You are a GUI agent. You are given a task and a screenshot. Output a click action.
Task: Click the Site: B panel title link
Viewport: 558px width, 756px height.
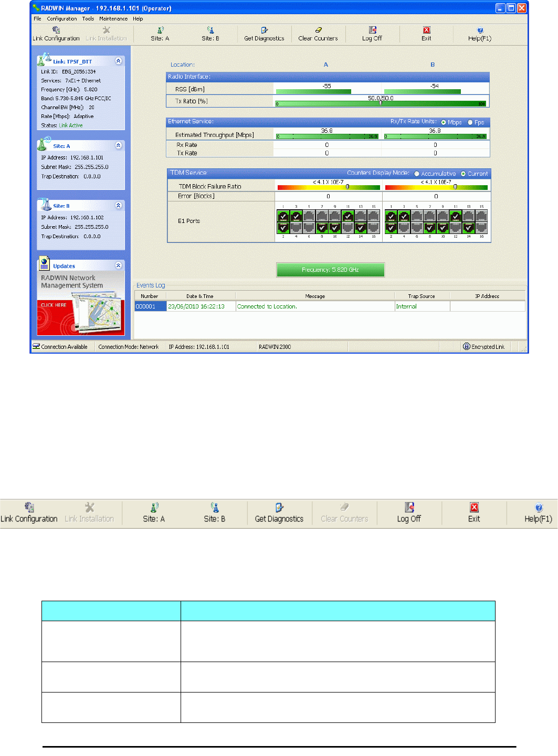point(61,206)
